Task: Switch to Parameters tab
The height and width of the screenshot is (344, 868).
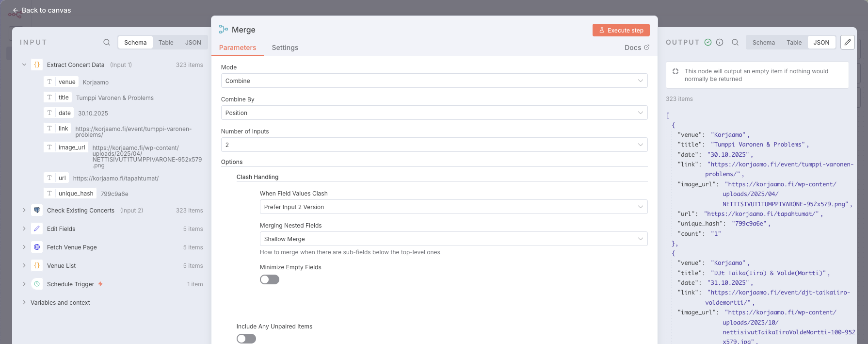Action: pyautogui.click(x=238, y=48)
